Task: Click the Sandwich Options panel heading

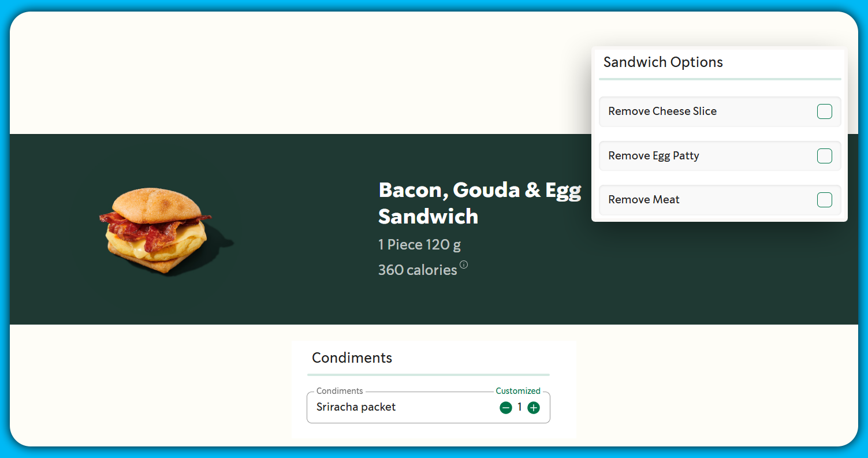Action: (663, 62)
